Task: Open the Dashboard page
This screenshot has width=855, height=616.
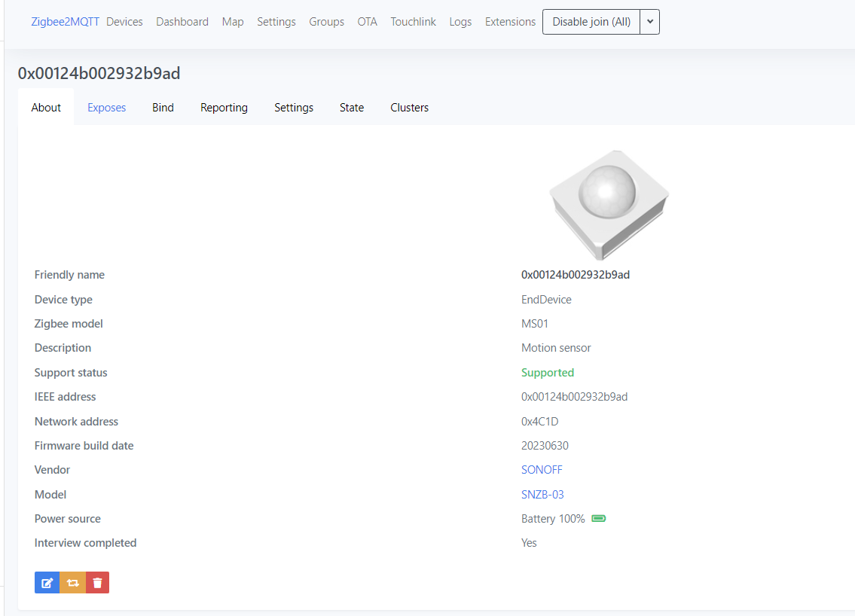Action: click(182, 22)
